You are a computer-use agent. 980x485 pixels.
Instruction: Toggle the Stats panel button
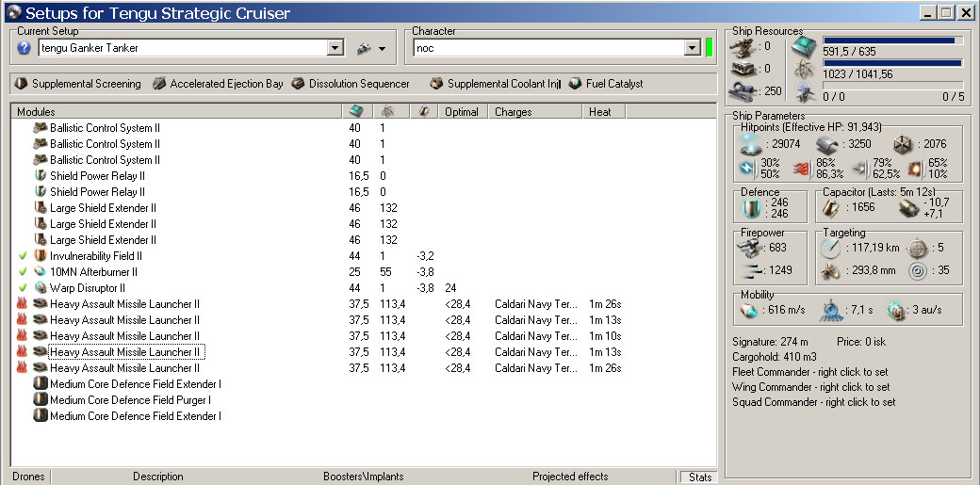[700, 477]
